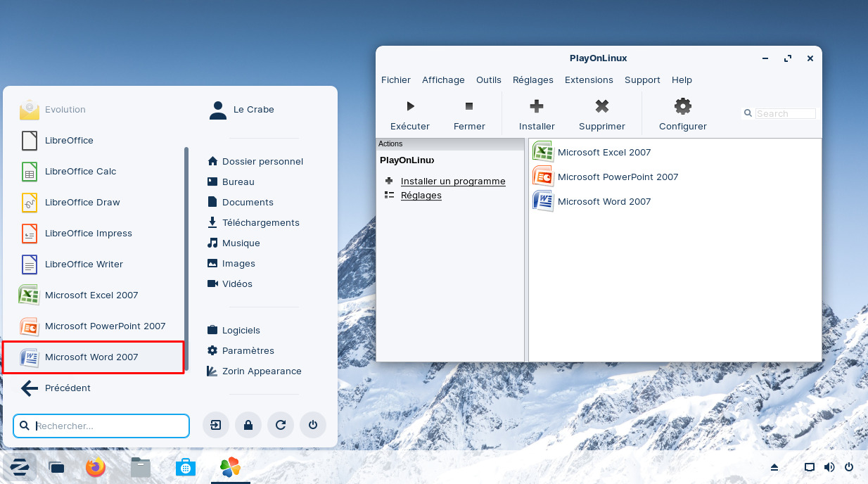The width and height of the screenshot is (868, 484).
Task: Launch Evolution from the app menu
Action: click(94, 109)
